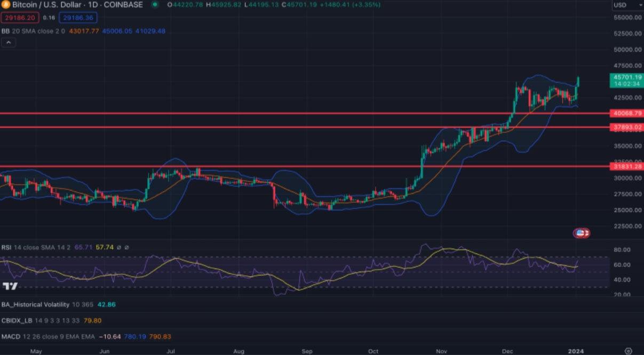The image size is (644, 355).
Task: Click the May label on time axis
Action: [x=36, y=351]
